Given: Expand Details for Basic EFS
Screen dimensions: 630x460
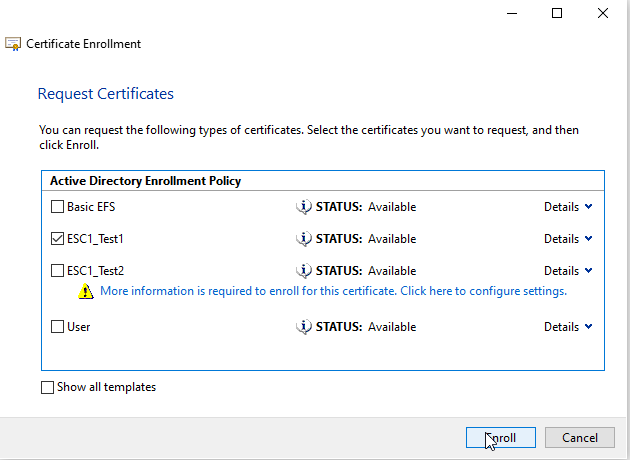Looking at the screenshot, I should (567, 207).
